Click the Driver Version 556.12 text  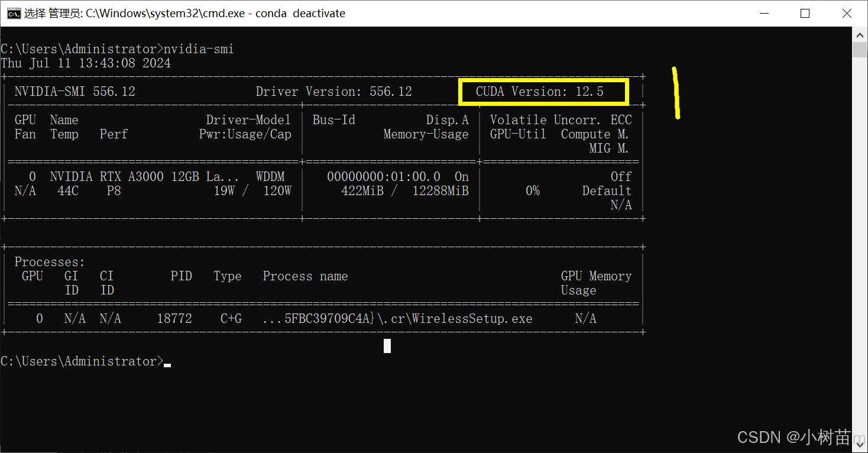point(334,92)
